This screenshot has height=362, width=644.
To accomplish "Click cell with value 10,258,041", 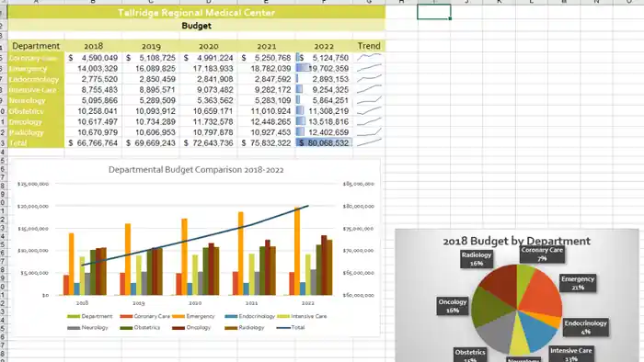I will tap(93, 111).
